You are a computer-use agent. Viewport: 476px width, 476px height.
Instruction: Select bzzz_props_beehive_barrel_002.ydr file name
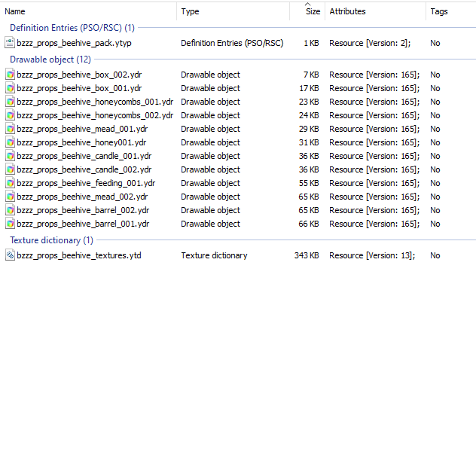83,210
